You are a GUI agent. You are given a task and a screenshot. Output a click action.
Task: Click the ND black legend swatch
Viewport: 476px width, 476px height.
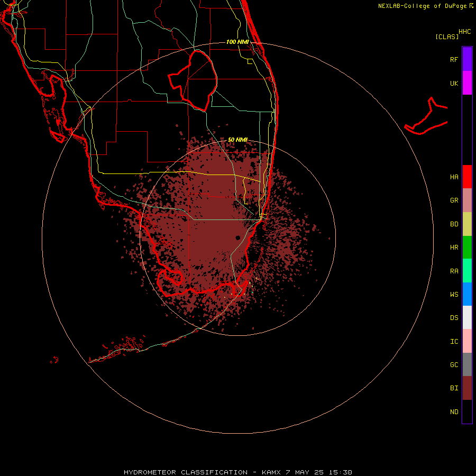pyautogui.click(x=467, y=411)
